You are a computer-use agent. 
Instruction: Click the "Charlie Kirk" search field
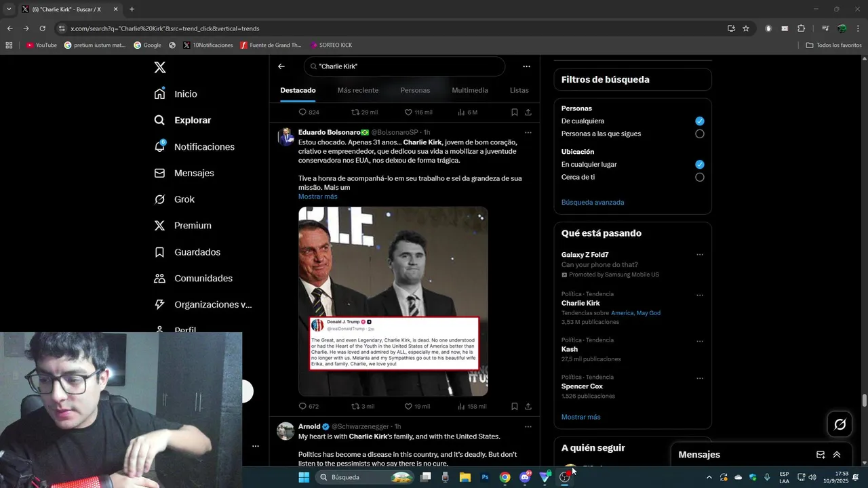[404, 66]
